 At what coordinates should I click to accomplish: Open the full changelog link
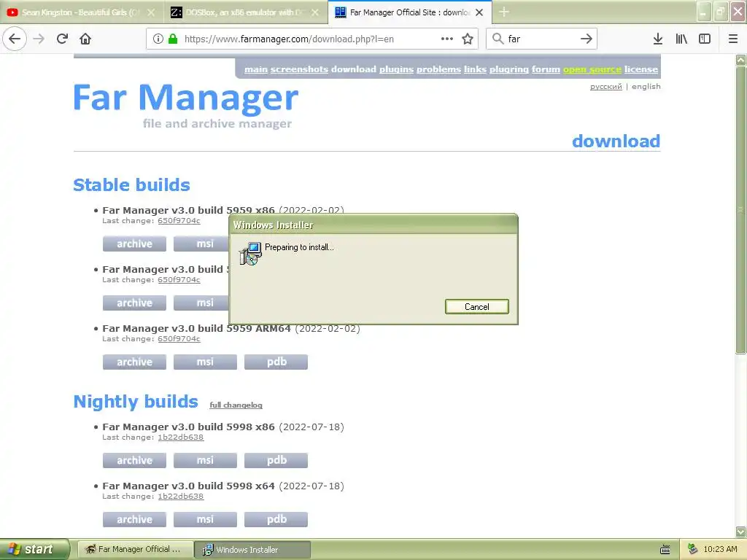point(236,405)
